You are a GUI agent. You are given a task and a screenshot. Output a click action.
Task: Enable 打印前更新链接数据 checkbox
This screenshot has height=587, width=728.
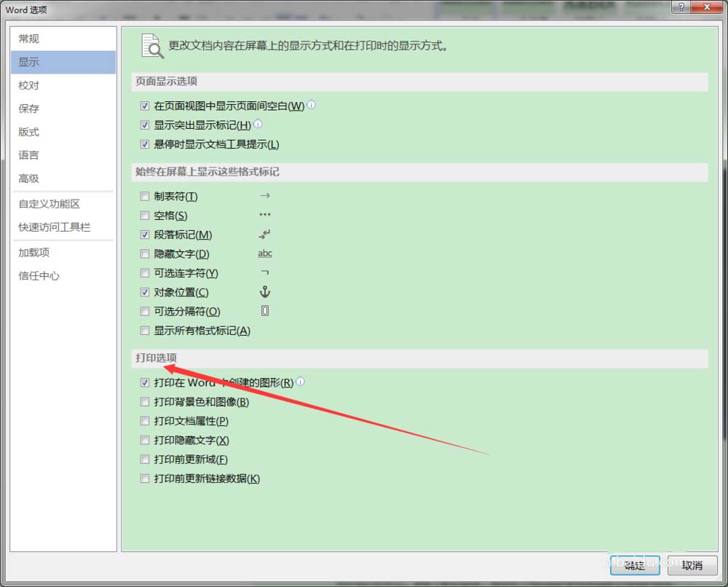[145, 478]
